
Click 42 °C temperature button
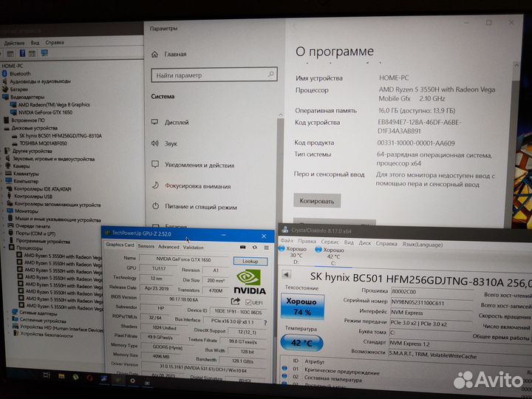pos(301,343)
